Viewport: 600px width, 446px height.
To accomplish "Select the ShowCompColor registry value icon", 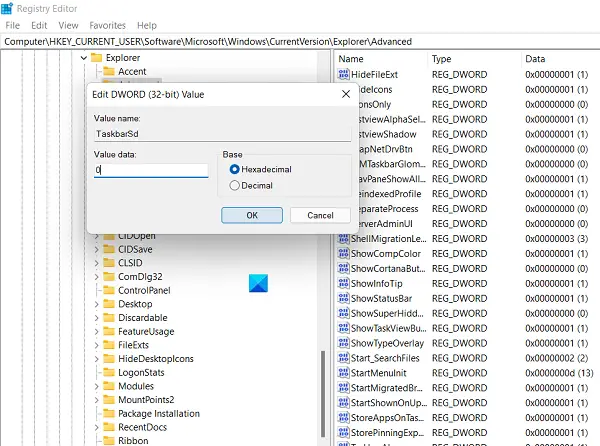I will (343, 253).
